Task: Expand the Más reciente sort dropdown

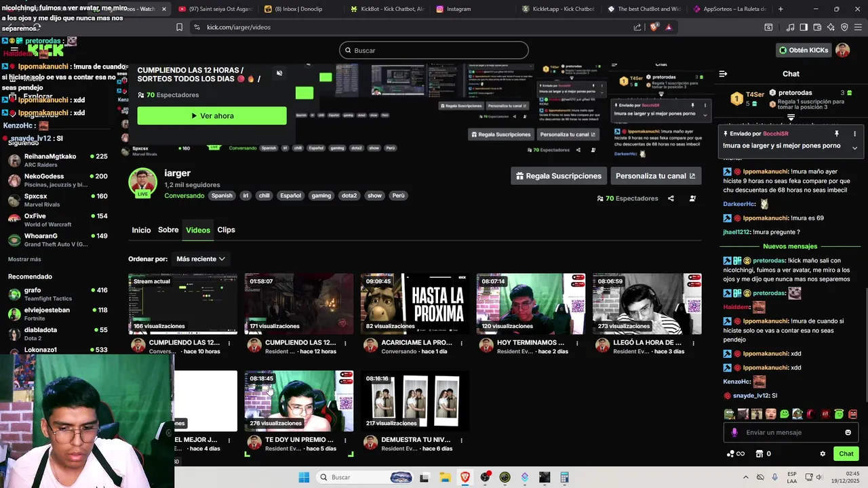Action: [x=201, y=259]
